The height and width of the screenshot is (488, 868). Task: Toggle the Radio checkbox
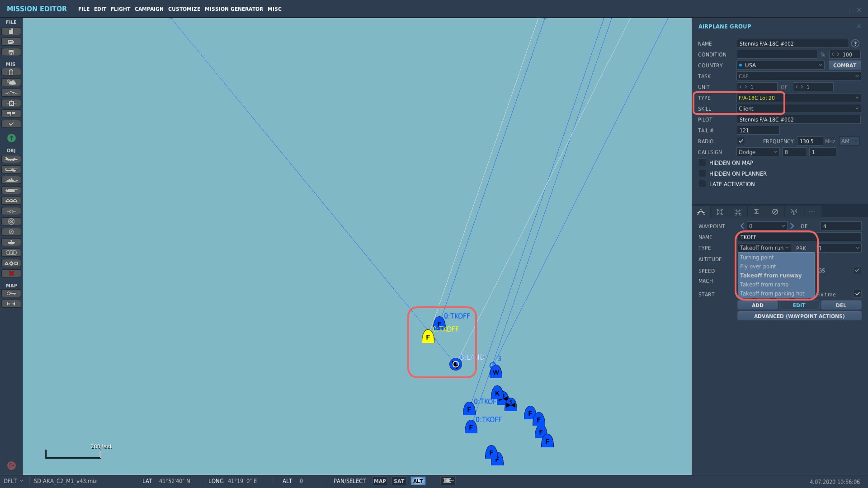point(741,141)
